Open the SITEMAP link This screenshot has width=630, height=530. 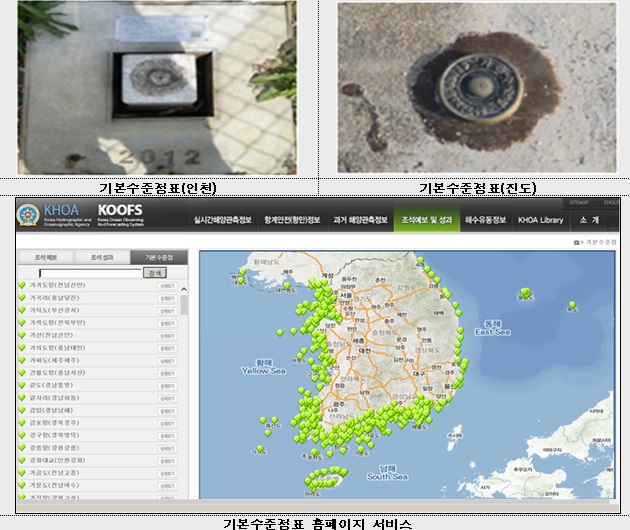pyautogui.click(x=579, y=203)
